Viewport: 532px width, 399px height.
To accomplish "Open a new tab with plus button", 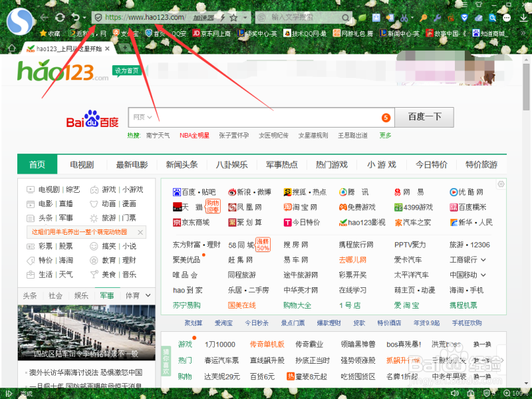I will (x=124, y=48).
